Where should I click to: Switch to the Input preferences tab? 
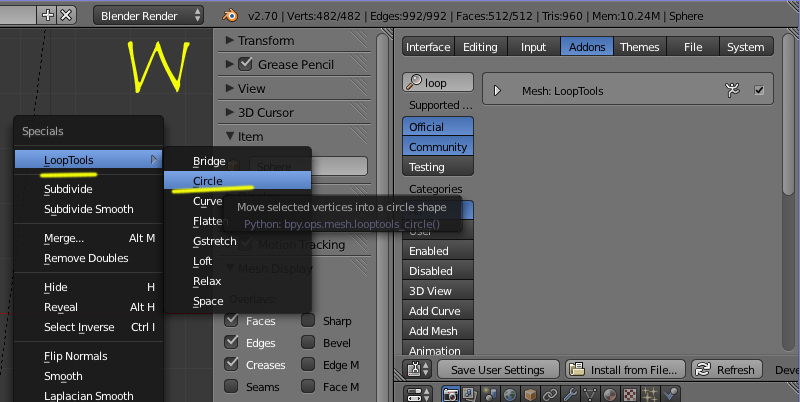pos(534,47)
